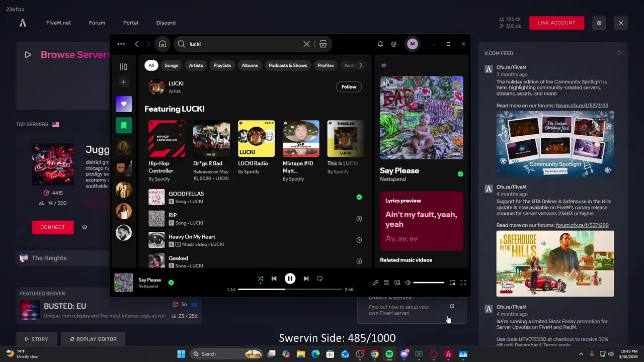Open FiveM settings gear icon
The width and height of the screenshot is (644, 362).
[x=599, y=23]
